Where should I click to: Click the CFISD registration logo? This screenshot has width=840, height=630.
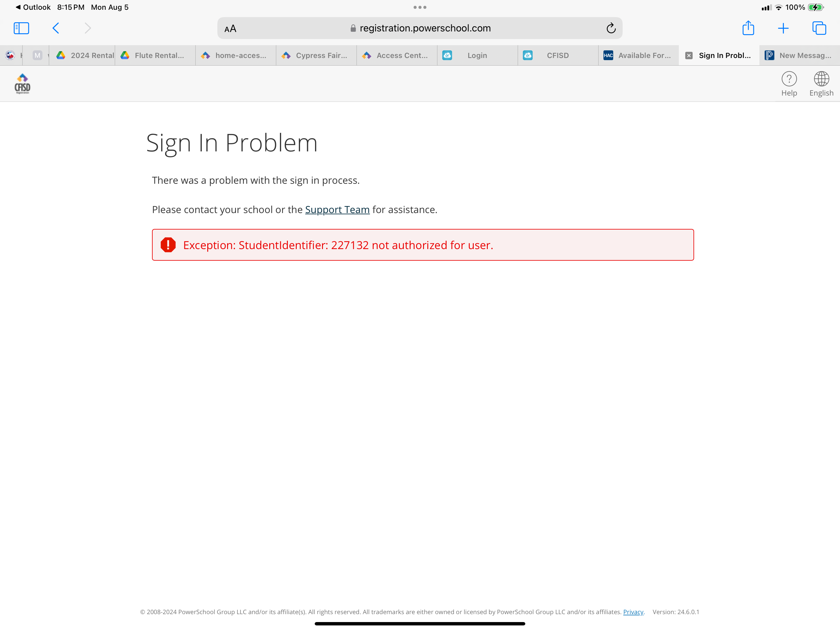coord(22,83)
